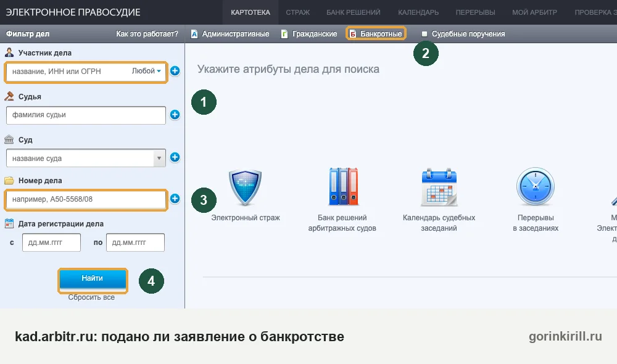Open КАЛЕНДАРЬ tab
617x364 pixels.
[x=418, y=12]
